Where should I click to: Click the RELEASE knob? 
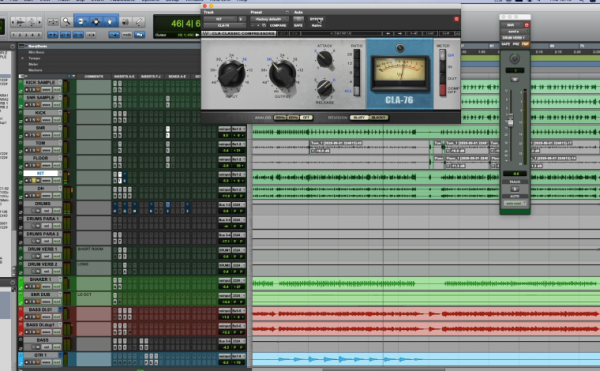(x=324, y=88)
